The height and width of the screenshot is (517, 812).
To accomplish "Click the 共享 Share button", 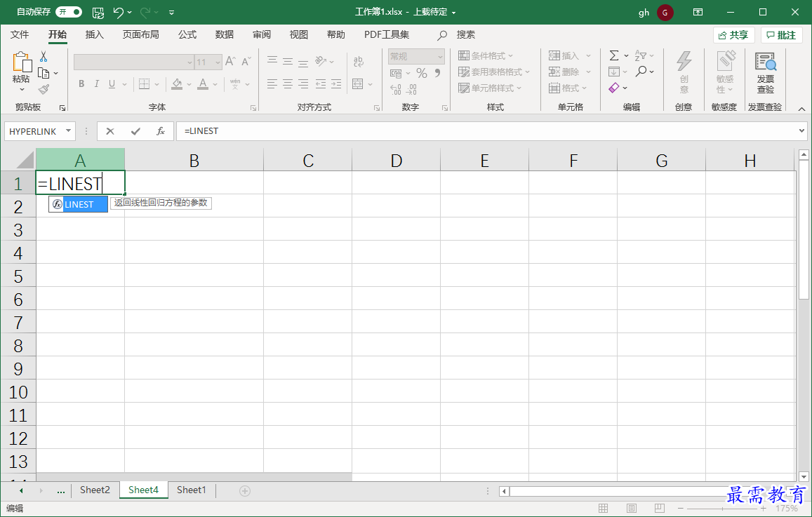I will tap(734, 35).
